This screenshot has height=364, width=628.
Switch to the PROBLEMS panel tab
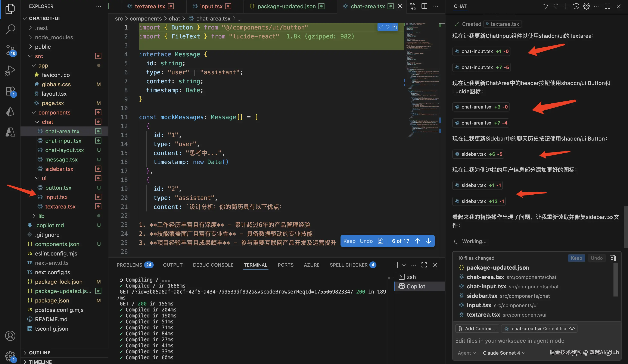click(x=129, y=265)
